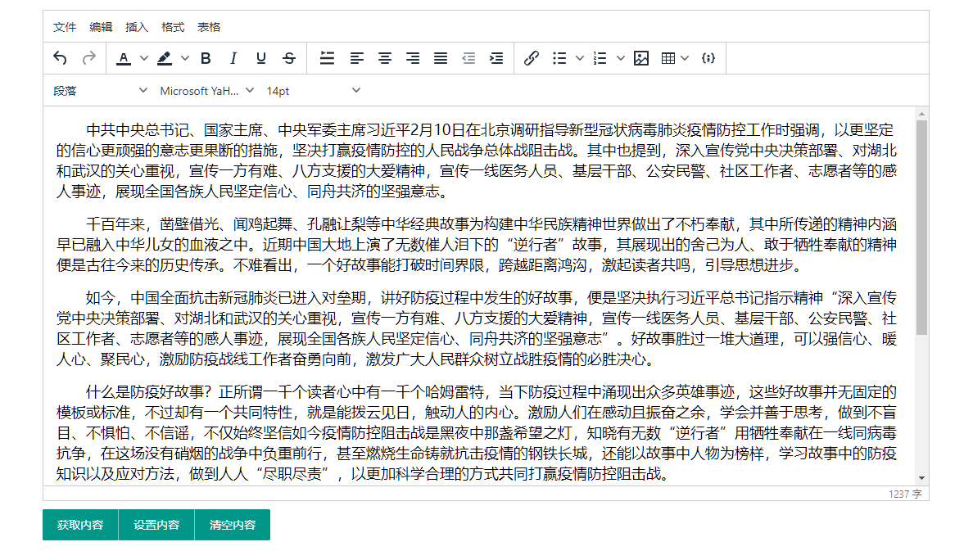Image resolution: width=973 pixels, height=560 pixels.
Task: Click the 清空内容 button
Action: point(233,525)
